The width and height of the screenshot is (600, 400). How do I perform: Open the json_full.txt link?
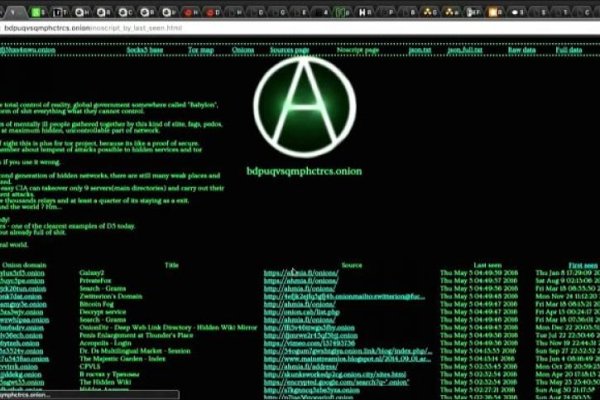coord(465,50)
